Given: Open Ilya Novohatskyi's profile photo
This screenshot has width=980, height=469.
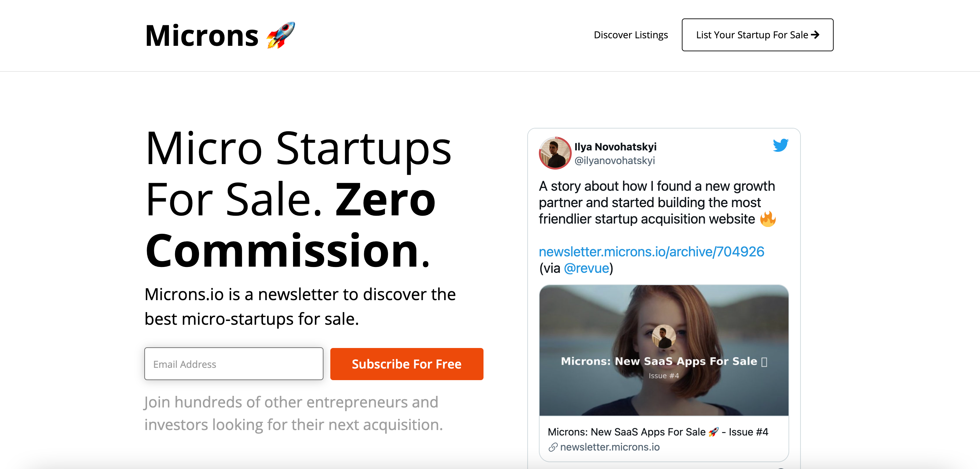Looking at the screenshot, I should [x=555, y=153].
